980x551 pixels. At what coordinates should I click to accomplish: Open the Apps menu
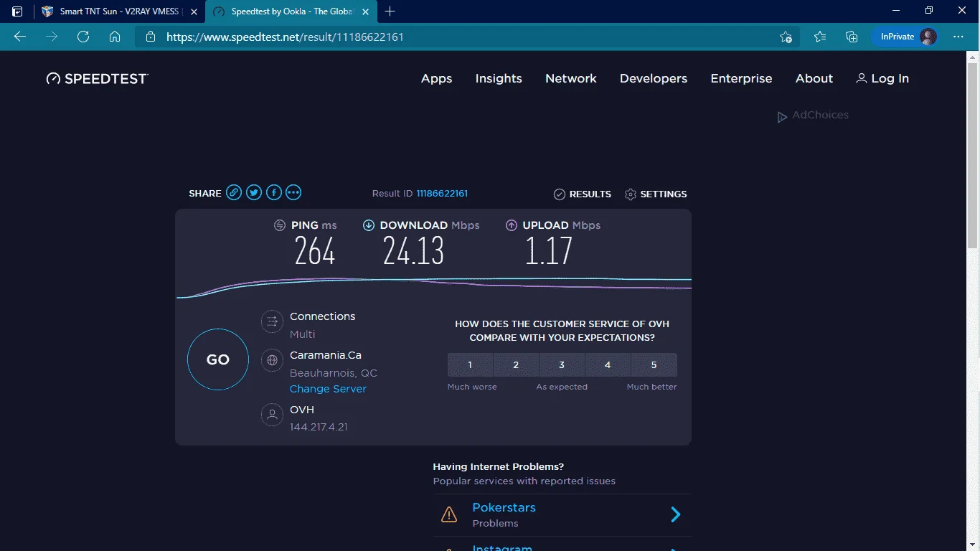point(436,78)
